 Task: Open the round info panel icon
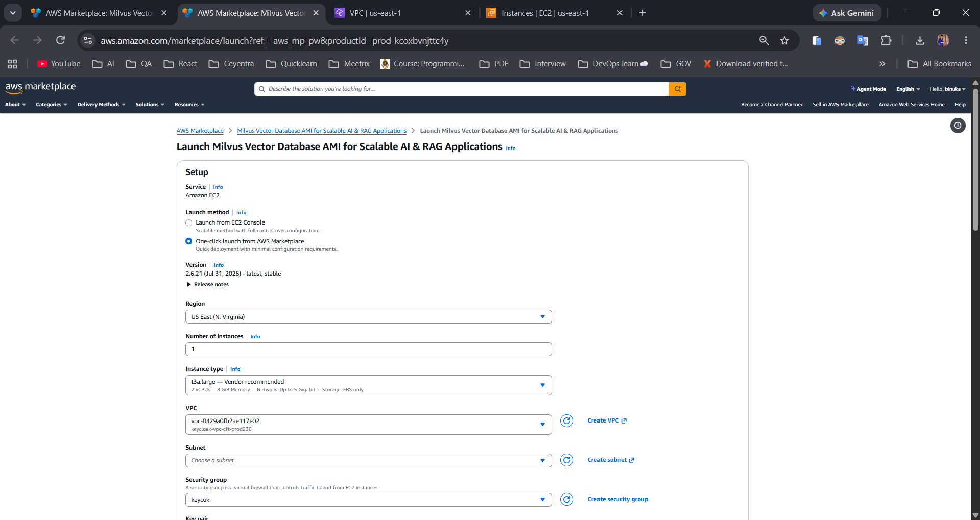(x=958, y=126)
